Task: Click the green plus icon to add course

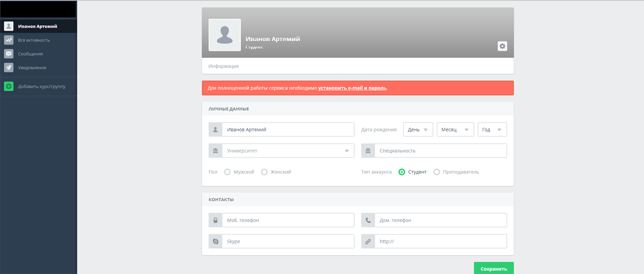Action: [9, 86]
